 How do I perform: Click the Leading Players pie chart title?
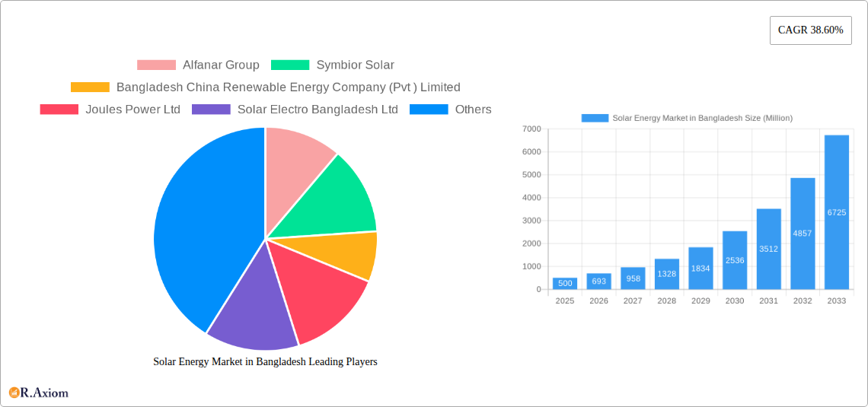[x=265, y=361]
